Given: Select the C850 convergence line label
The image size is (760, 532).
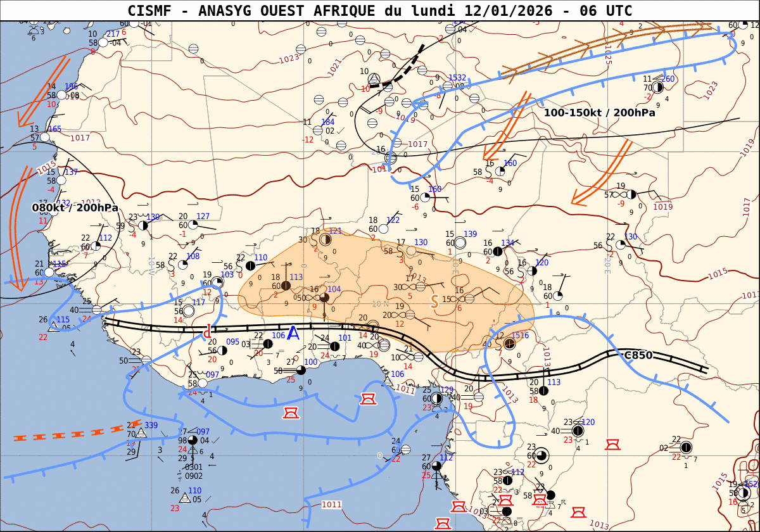Looking at the screenshot, I should [638, 355].
